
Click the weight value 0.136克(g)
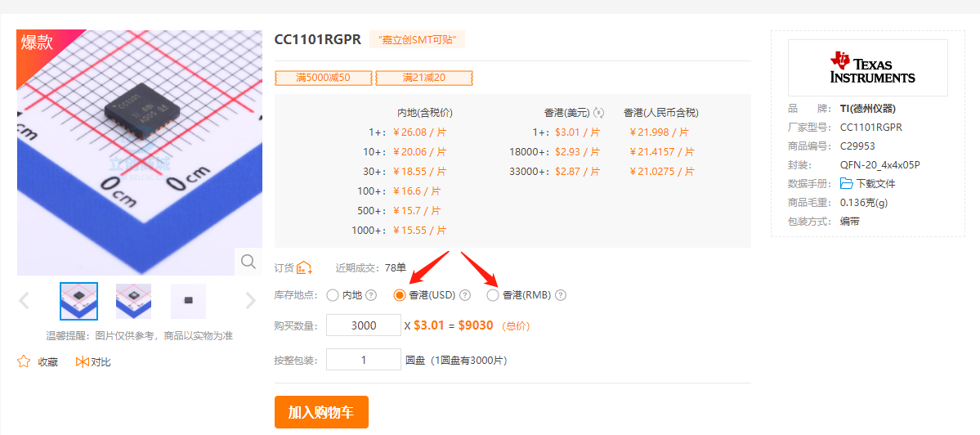[x=864, y=203]
